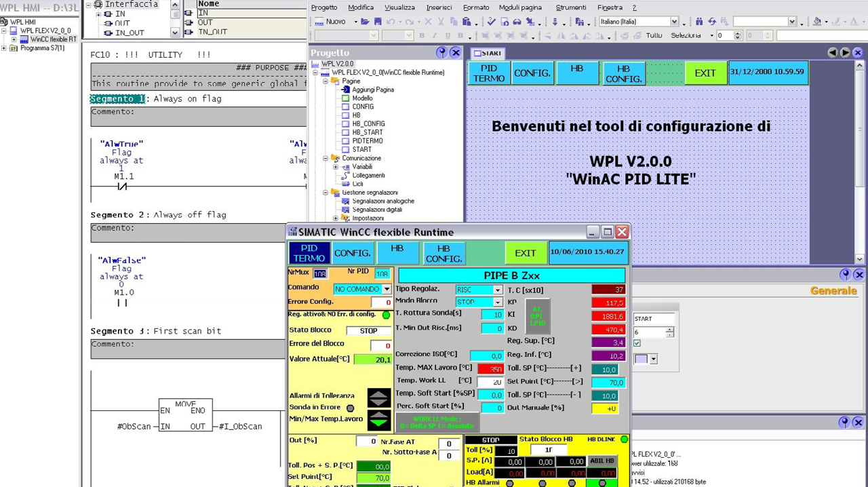Click the Find binoculars icon
Image resolution: width=868 pixels, height=487 pixels.
click(x=699, y=22)
